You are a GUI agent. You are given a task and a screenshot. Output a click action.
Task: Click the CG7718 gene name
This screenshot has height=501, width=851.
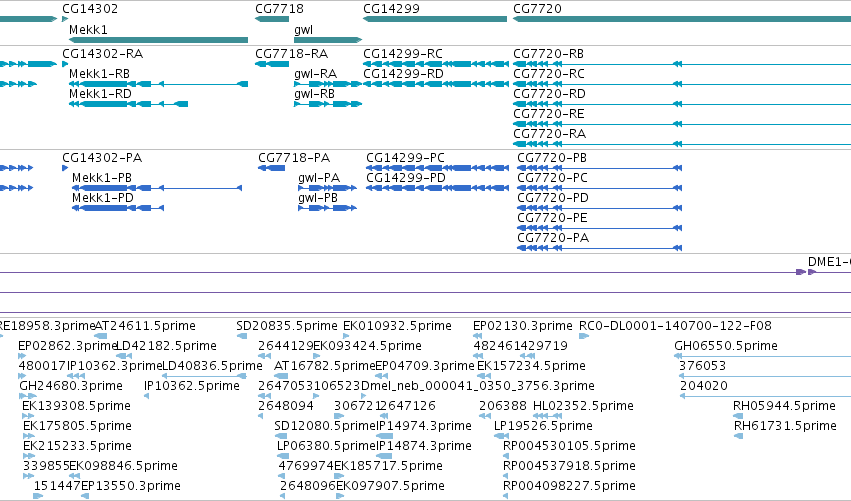[x=280, y=9]
